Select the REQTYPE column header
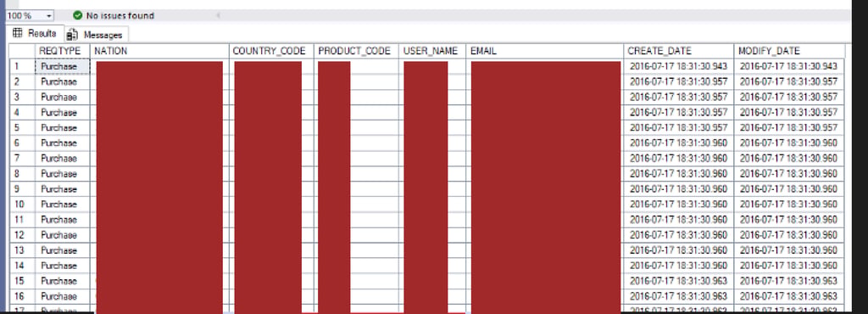 click(62, 51)
